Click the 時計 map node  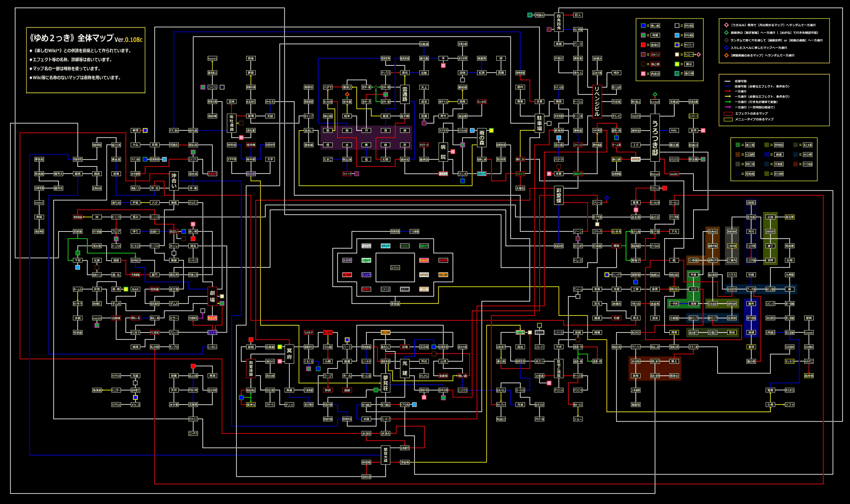616,73
